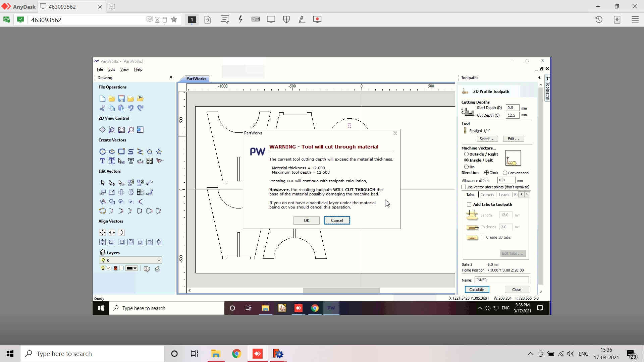Draw an ellipse vector
The image size is (644, 362).
[x=112, y=152]
